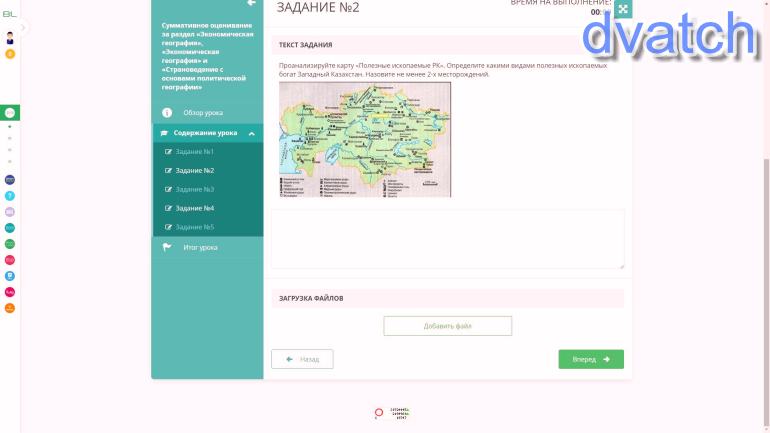Go back with the Назад button
Image resolution: width=770 pixels, height=433 pixels.
point(302,359)
